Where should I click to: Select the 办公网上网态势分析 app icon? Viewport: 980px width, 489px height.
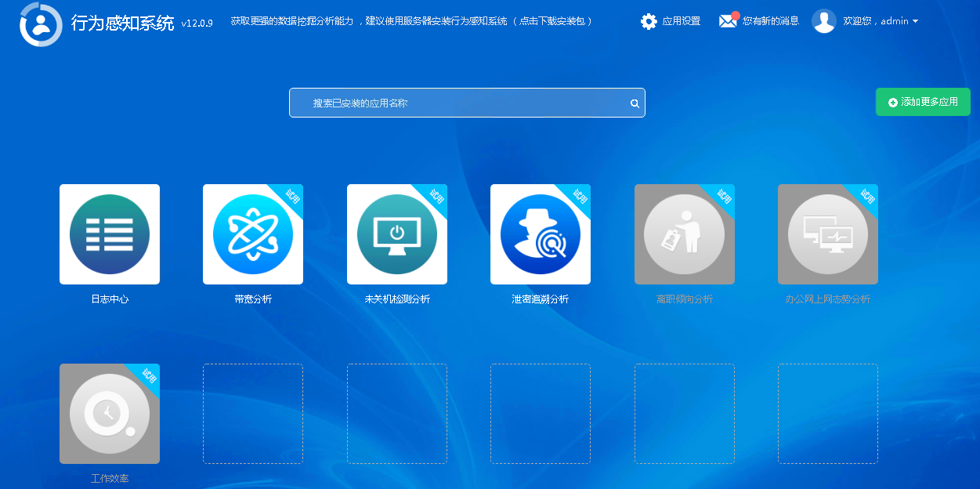point(828,234)
